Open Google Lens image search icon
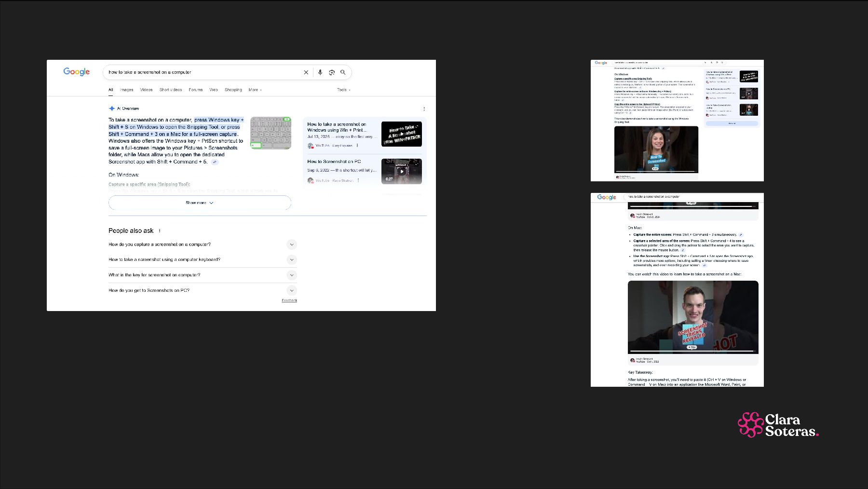868x489 pixels. coord(332,72)
